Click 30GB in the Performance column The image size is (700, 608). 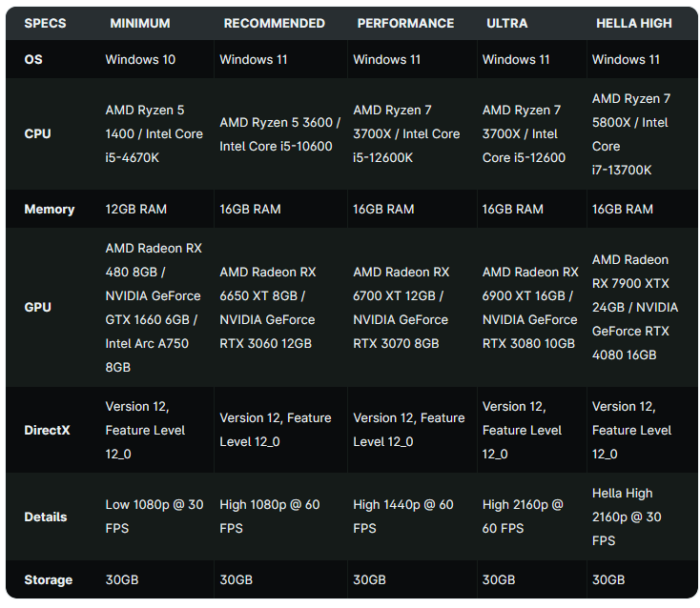[x=370, y=580]
